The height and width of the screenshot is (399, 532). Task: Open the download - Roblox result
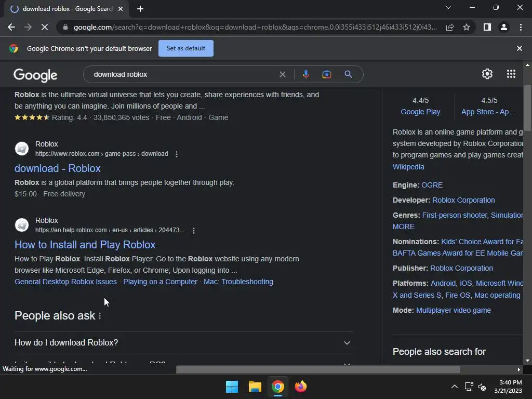(58, 168)
